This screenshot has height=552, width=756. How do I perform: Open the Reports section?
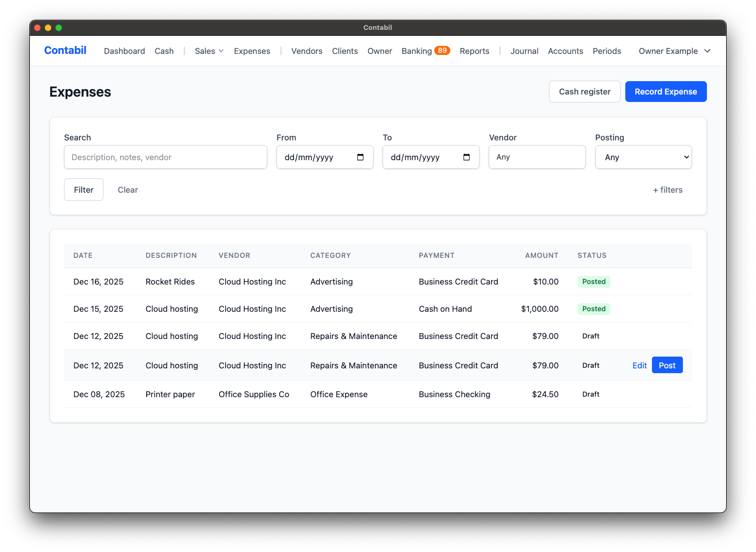474,51
